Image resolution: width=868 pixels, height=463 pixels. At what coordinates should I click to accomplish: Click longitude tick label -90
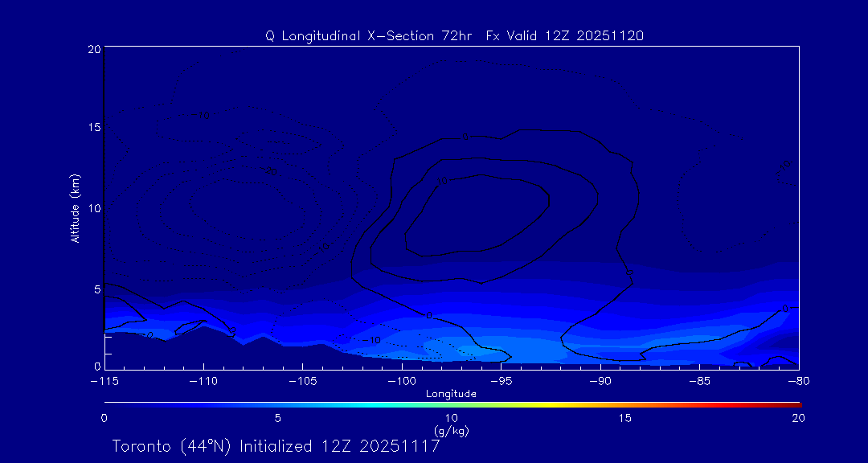click(x=600, y=381)
